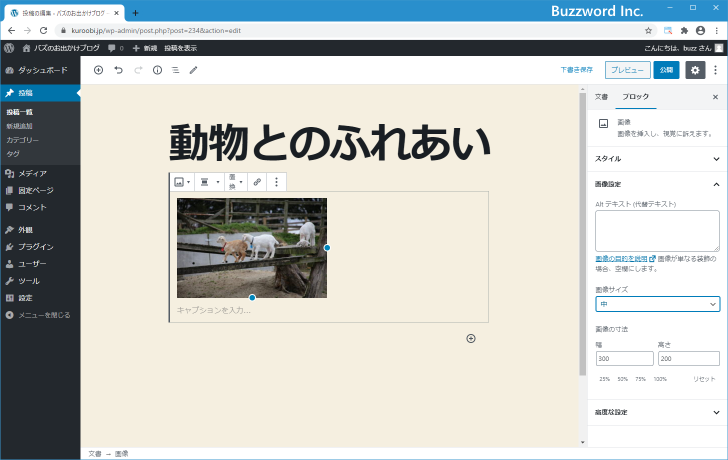Image resolution: width=728 pixels, height=460 pixels.
Task: Open the Dashboard menu
Action: pyautogui.click(x=40, y=70)
